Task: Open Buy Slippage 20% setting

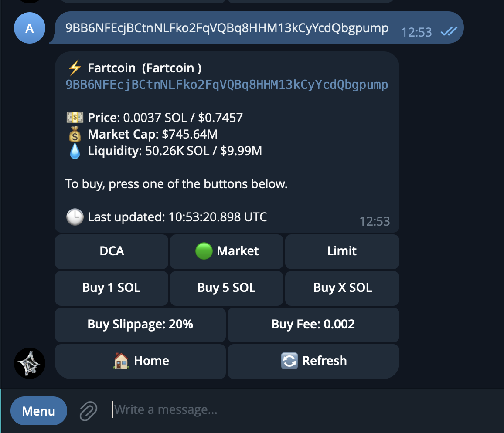Action: pos(140,325)
